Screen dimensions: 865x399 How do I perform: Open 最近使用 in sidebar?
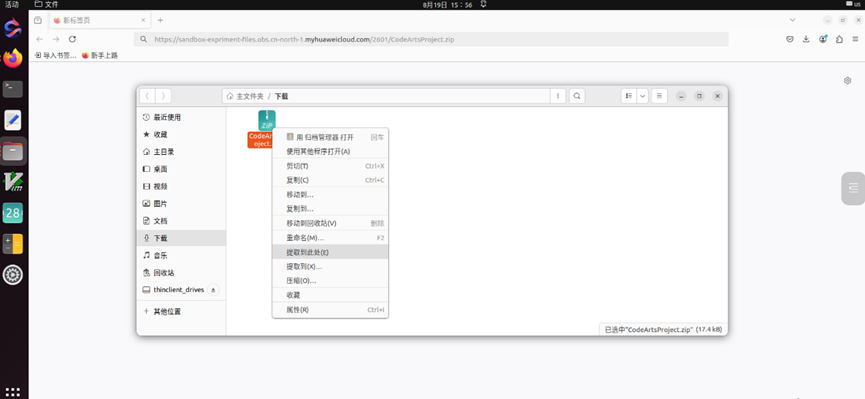181,118
